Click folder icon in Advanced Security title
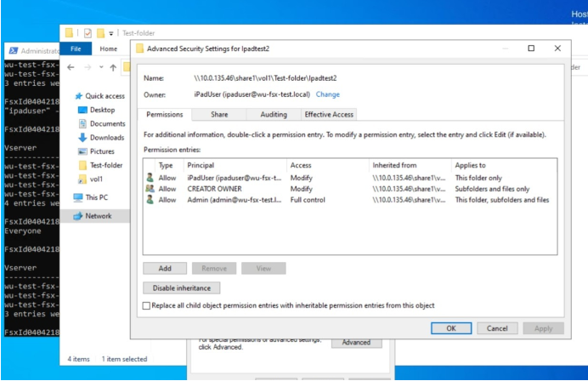This screenshot has width=588, height=381. point(140,48)
